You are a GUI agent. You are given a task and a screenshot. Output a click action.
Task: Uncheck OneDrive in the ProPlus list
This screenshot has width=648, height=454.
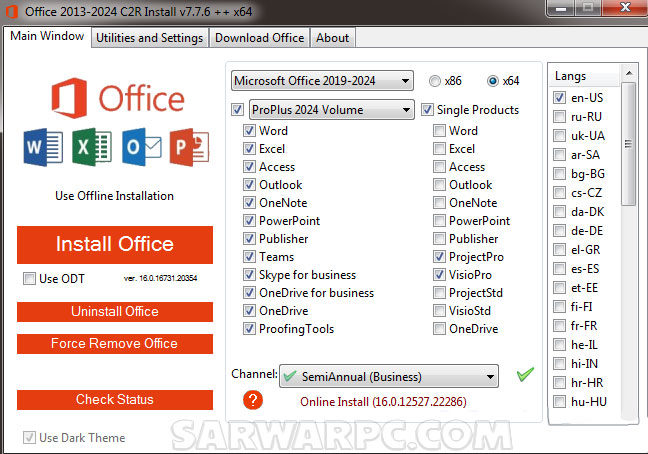(x=249, y=311)
